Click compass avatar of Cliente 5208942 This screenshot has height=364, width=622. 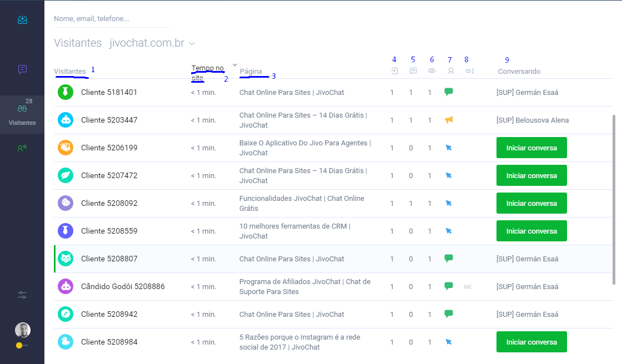pos(66,315)
